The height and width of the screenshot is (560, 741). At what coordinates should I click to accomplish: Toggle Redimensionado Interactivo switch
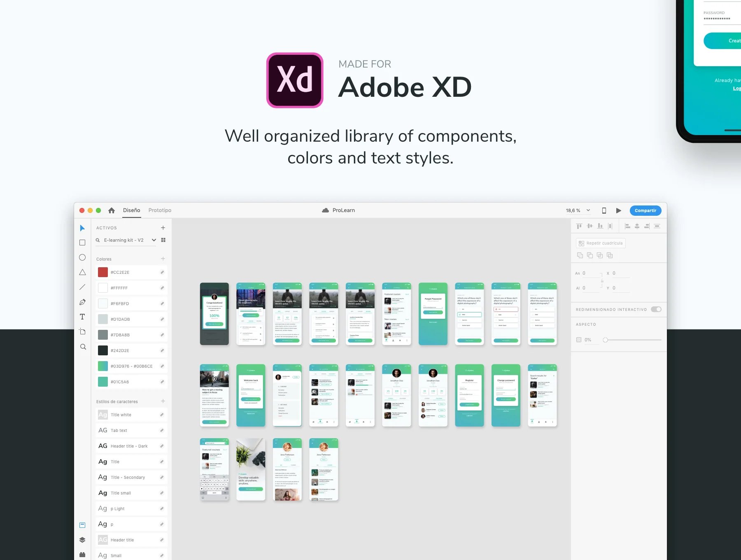(656, 309)
